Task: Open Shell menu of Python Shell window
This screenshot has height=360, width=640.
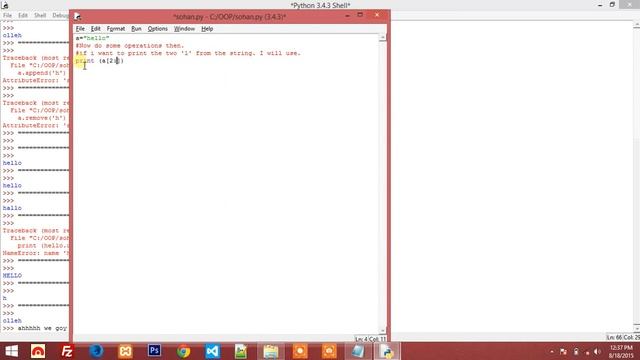Action: point(40,15)
